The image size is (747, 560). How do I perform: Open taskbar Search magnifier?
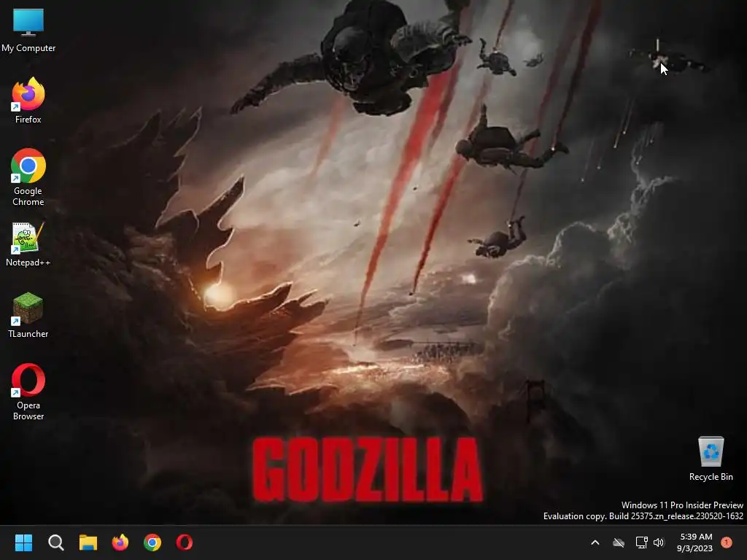[55, 542]
